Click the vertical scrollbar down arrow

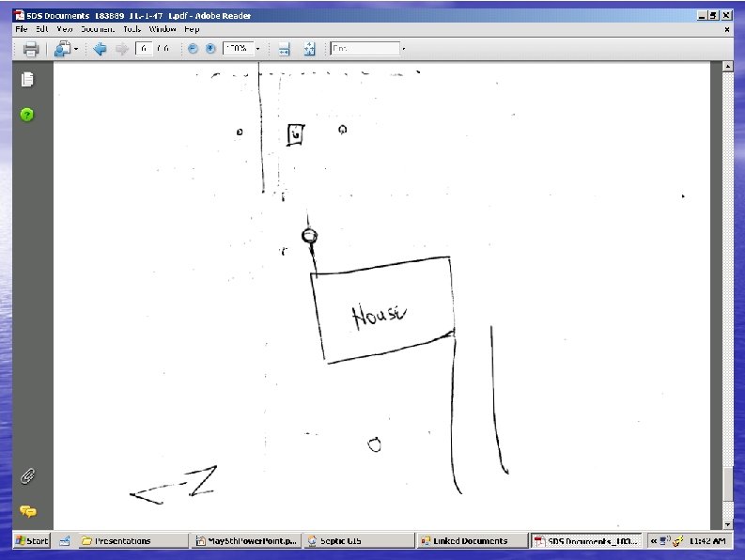tap(727, 524)
